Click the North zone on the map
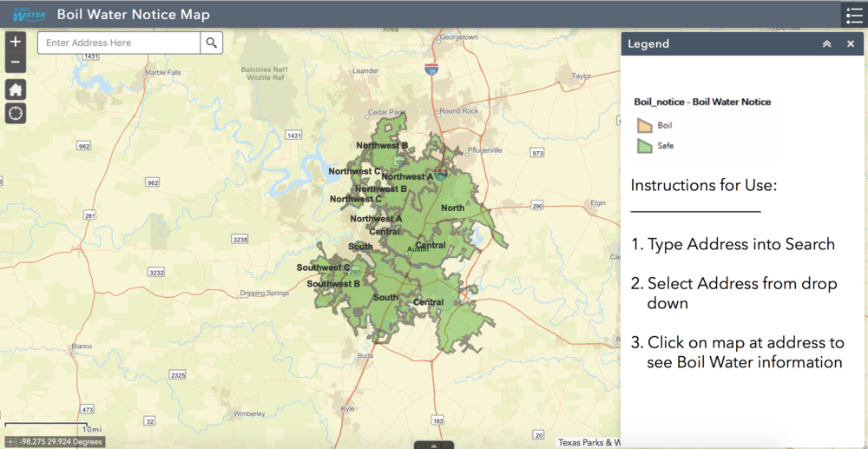Viewport: 868px width, 449px height. pyautogui.click(x=452, y=208)
